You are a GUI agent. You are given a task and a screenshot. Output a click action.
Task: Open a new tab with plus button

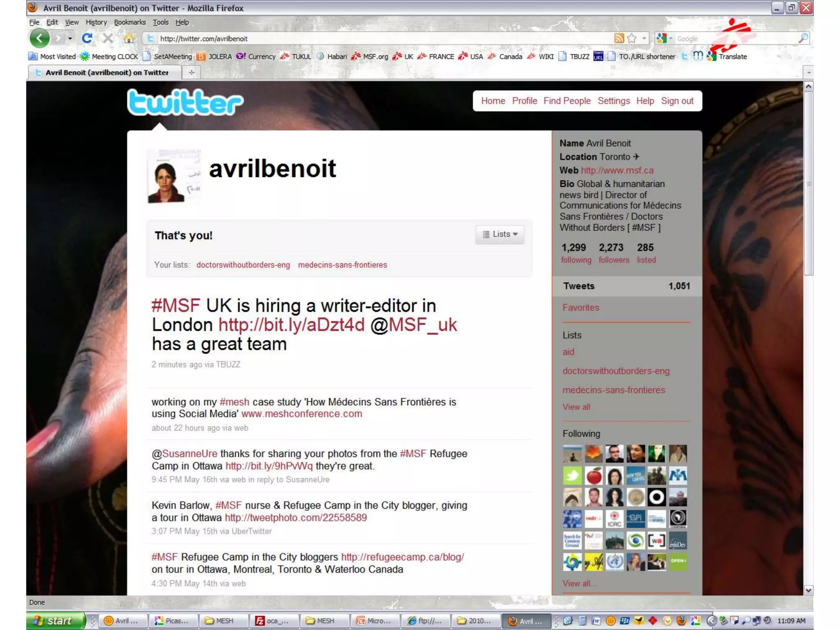tap(192, 73)
